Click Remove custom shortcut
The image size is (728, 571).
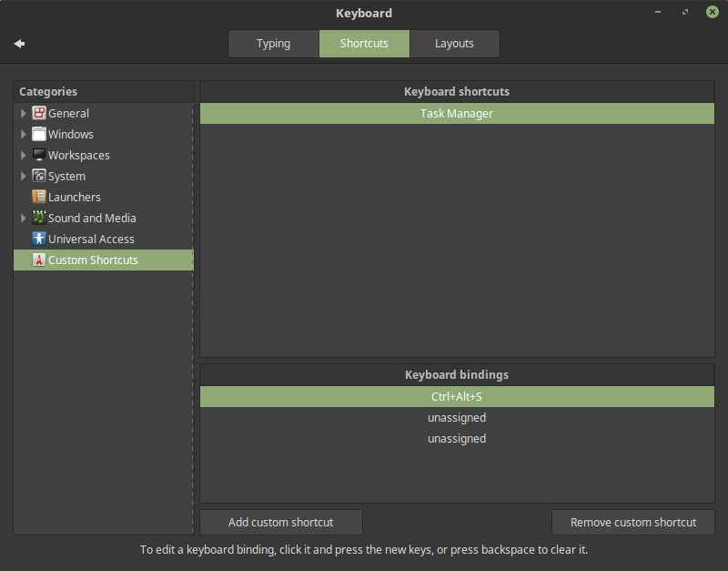point(632,522)
